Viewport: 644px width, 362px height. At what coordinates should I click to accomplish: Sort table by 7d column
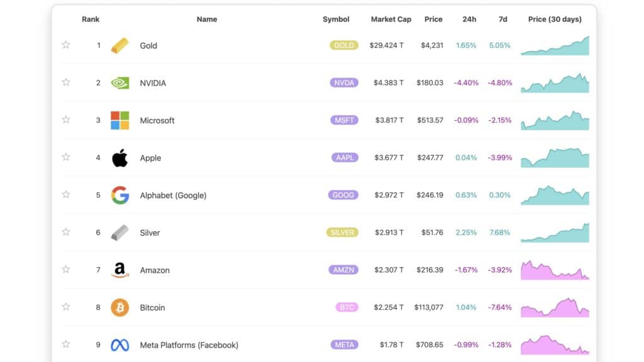pos(502,20)
